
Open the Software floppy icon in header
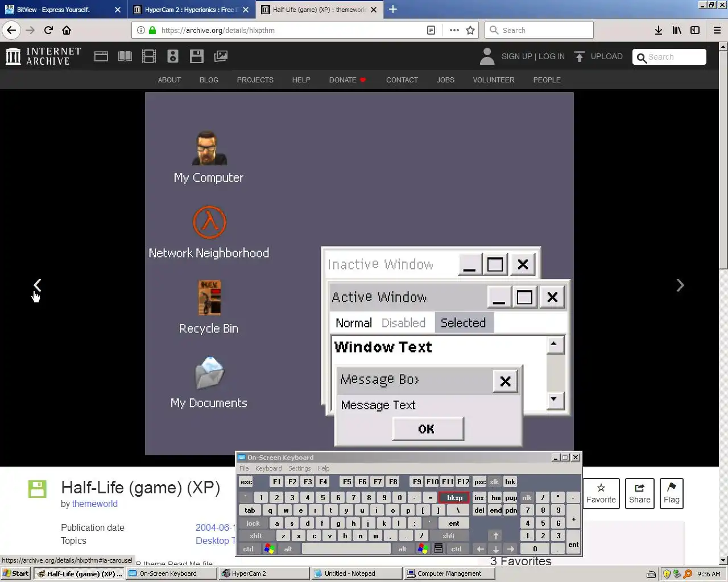pyautogui.click(x=197, y=56)
